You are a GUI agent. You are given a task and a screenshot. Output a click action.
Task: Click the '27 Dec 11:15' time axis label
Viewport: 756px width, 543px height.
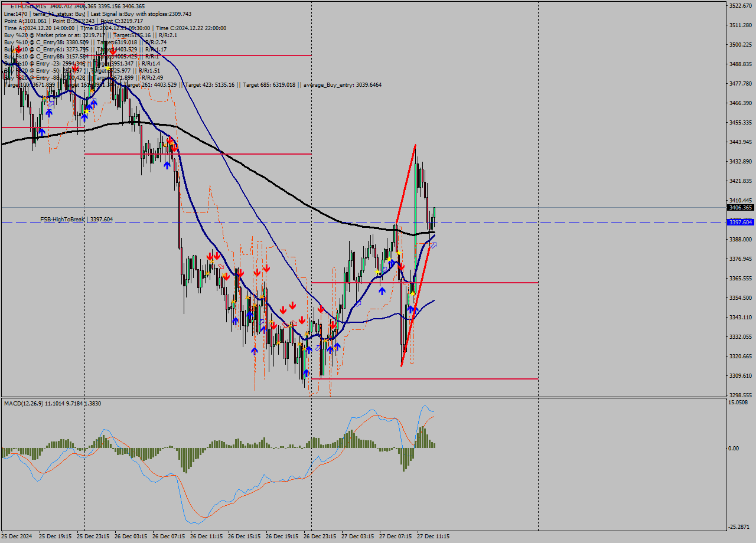pyautogui.click(x=434, y=537)
